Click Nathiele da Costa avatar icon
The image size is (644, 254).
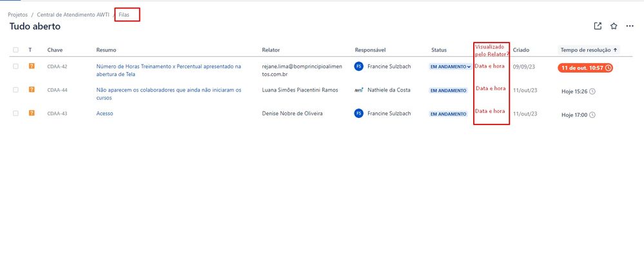[x=358, y=90]
